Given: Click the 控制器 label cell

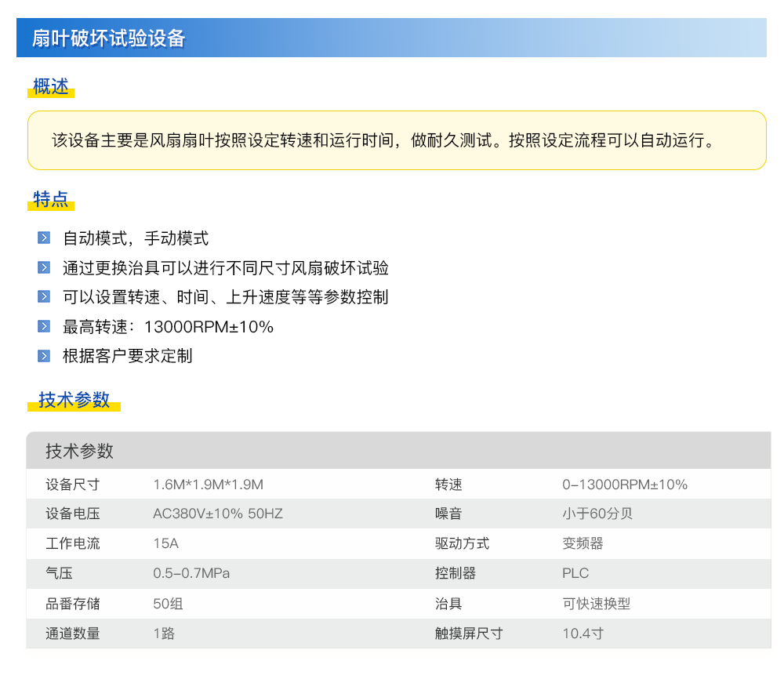Looking at the screenshot, I should [x=456, y=573].
